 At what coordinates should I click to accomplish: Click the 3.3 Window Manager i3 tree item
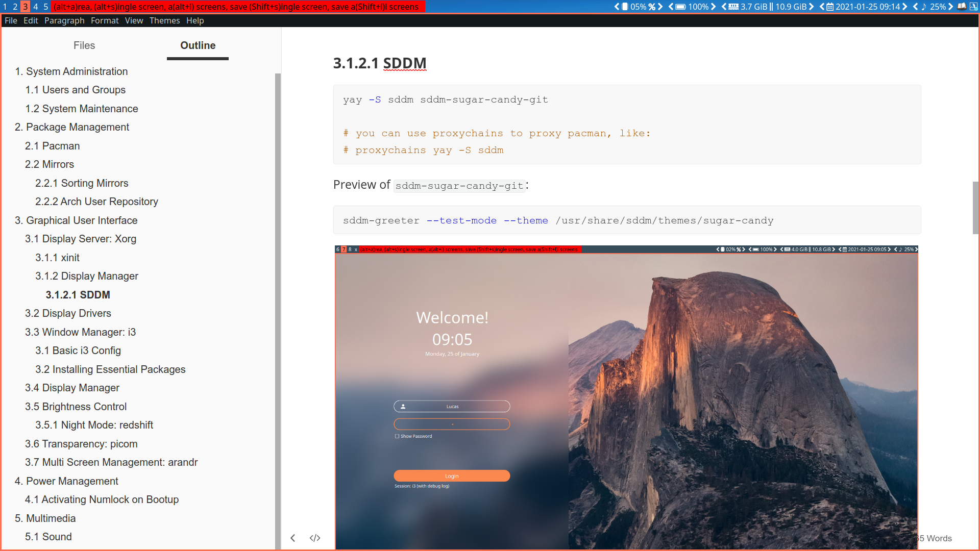pyautogui.click(x=81, y=332)
